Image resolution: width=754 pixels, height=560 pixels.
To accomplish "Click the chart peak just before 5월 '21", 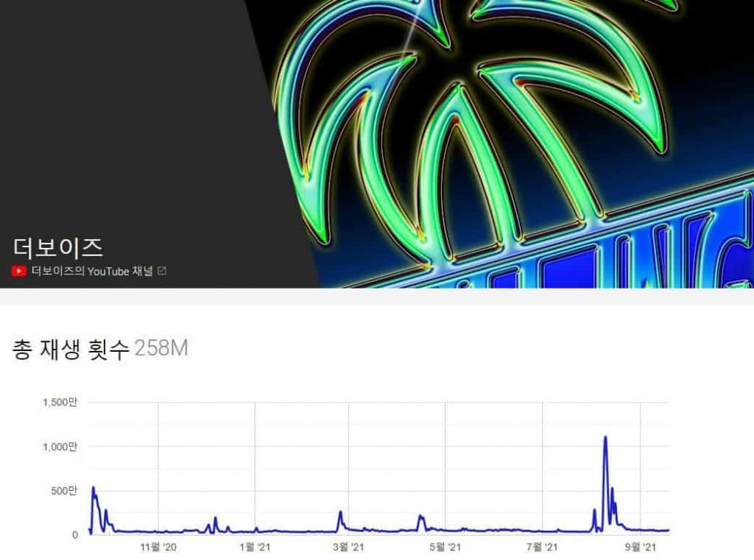I will [x=420, y=517].
